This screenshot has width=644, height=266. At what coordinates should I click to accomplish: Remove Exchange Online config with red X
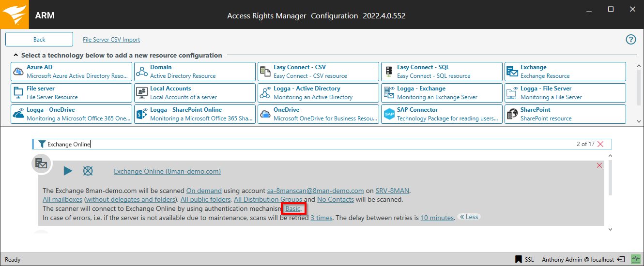click(599, 165)
